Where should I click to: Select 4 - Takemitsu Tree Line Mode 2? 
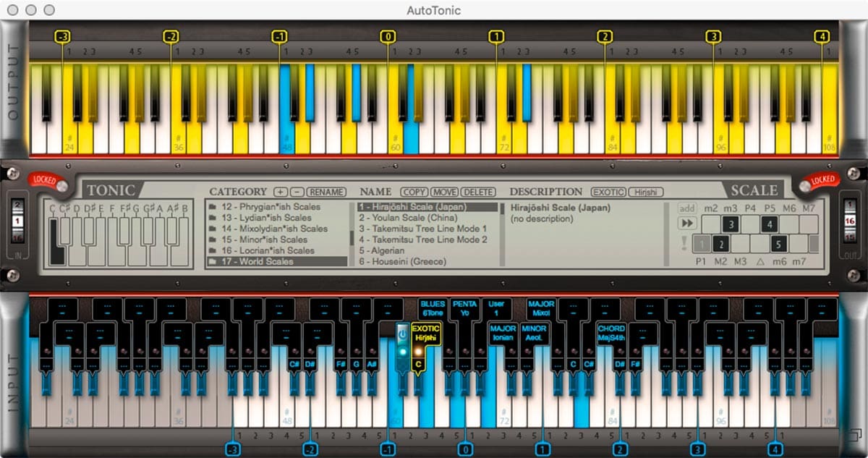(x=427, y=239)
